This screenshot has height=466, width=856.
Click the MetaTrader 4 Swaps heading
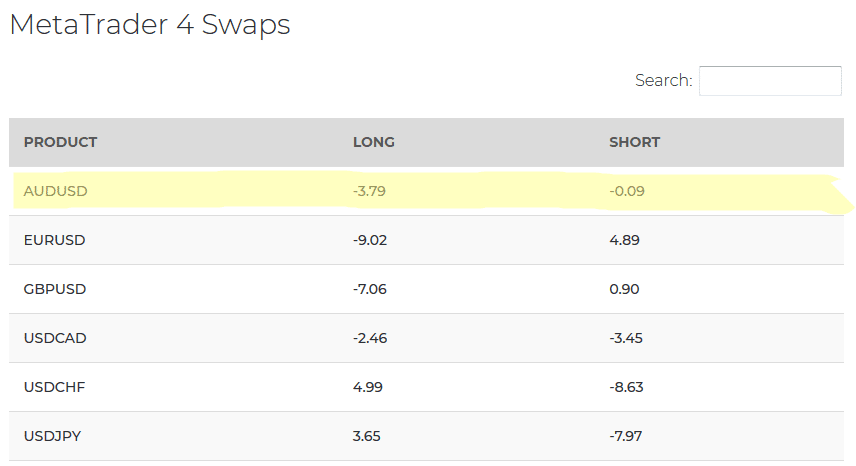pyautogui.click(x=150, y=25)
